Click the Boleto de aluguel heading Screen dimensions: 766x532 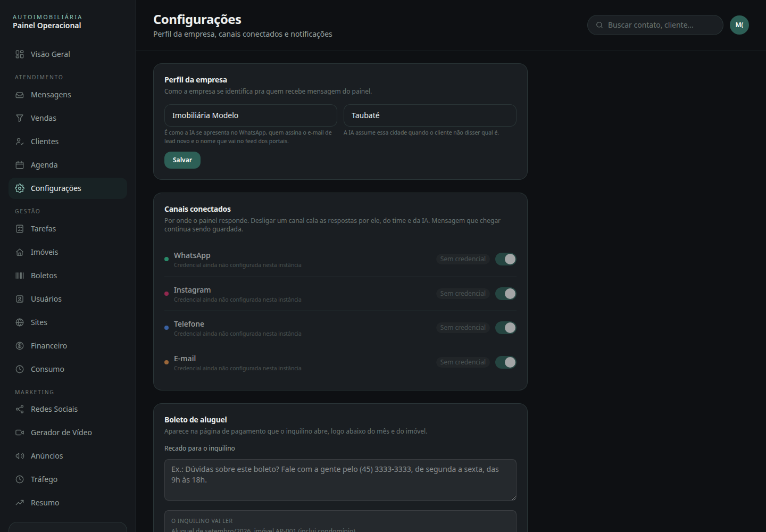[196, 420]
